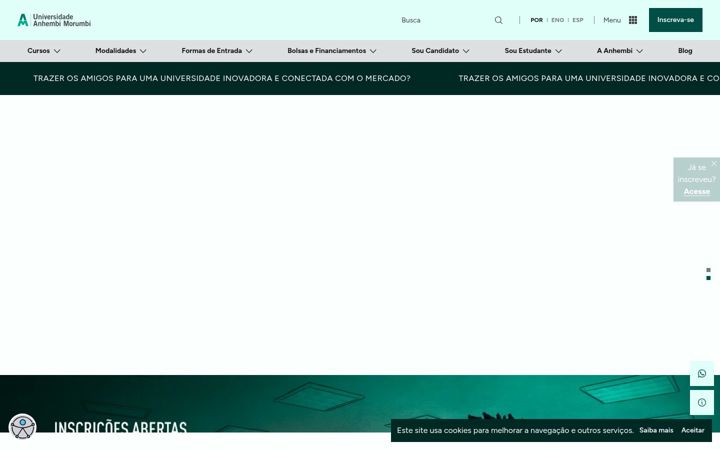Click the info circle icon
720x450 pixels.
[x=702, y=403]
